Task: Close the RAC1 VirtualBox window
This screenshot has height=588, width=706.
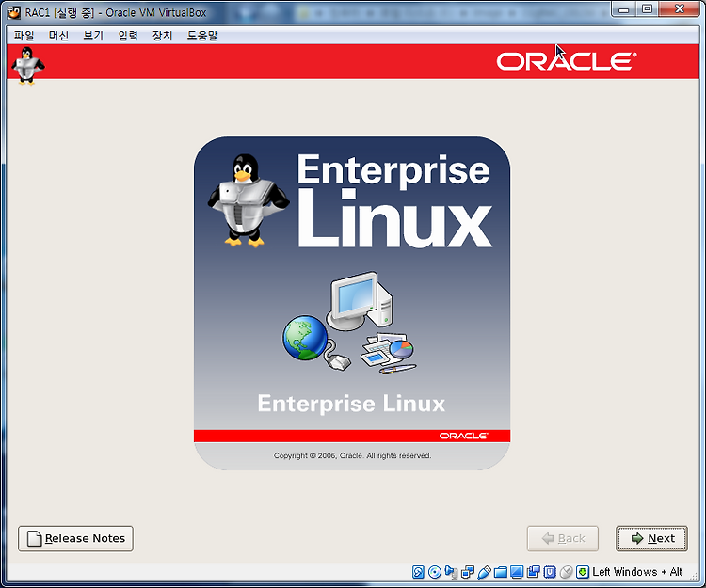Action: (680, 9)
